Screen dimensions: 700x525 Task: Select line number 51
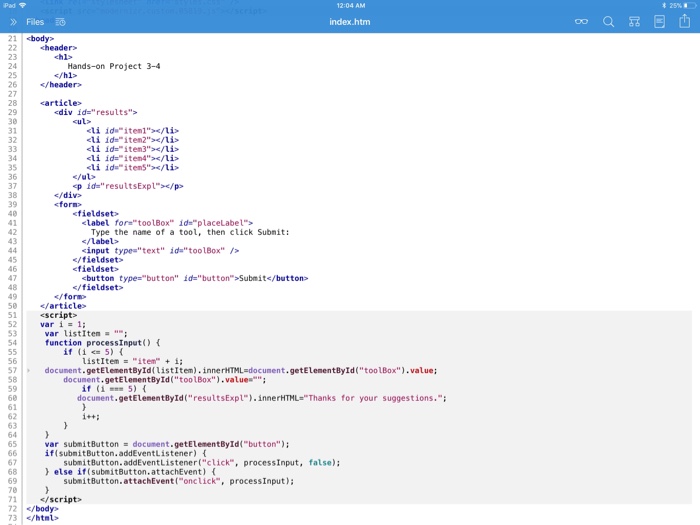click(12, 315)
